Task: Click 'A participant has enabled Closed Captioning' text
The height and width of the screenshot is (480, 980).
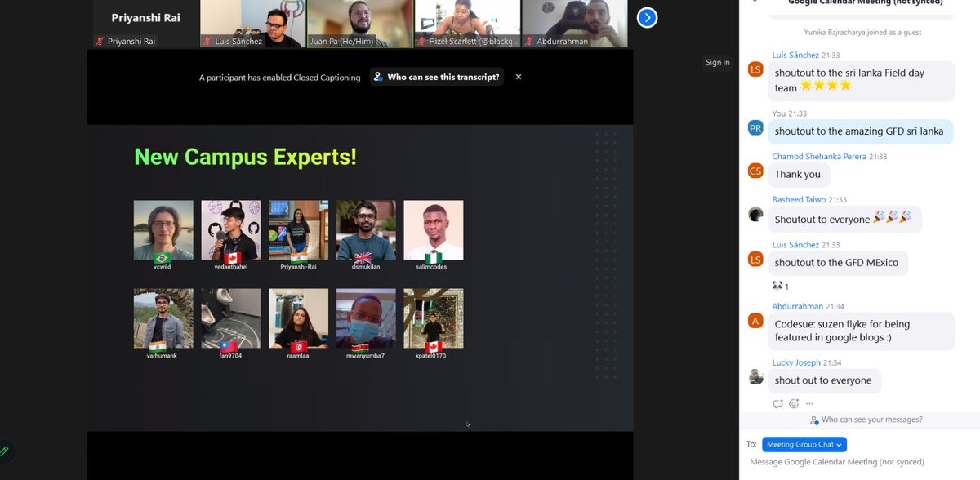Action: point(279,78)
